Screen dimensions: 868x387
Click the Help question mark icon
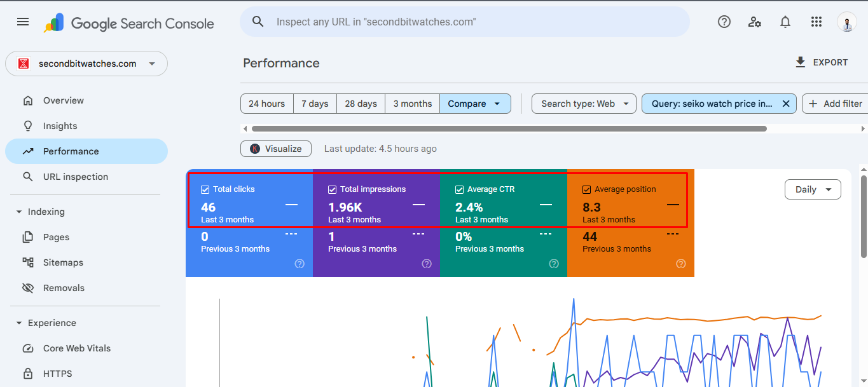click(724, 22)
